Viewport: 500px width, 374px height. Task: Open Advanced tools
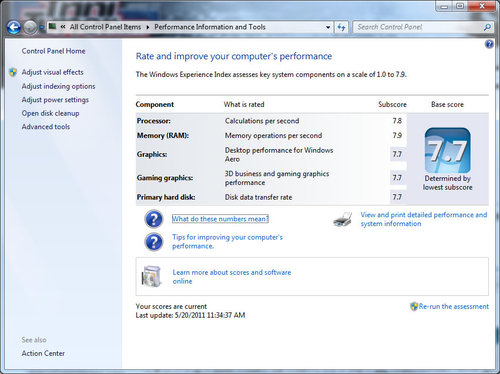point(46,127)
